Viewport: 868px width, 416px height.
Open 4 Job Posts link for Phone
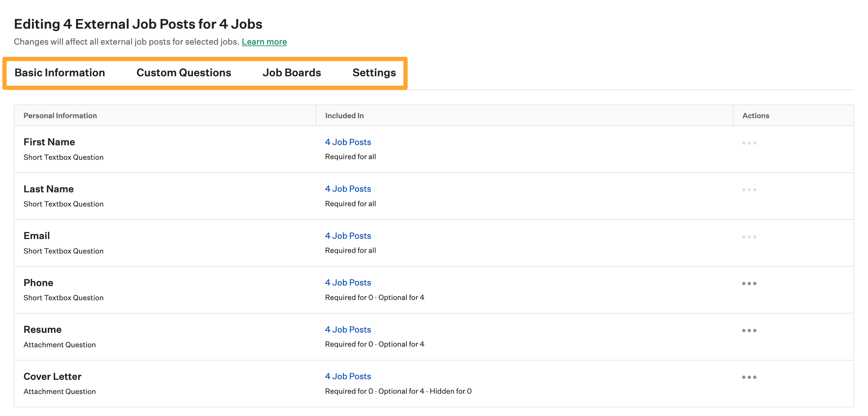pos(348,282)
